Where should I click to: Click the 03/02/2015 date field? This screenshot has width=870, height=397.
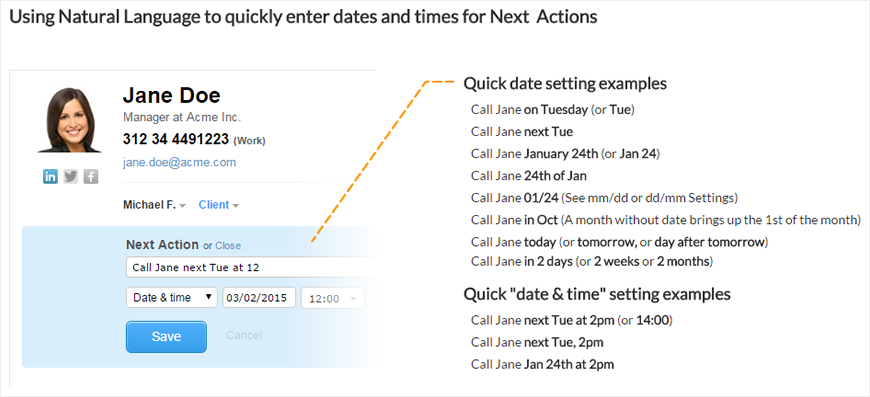click(x=259, y=298)
